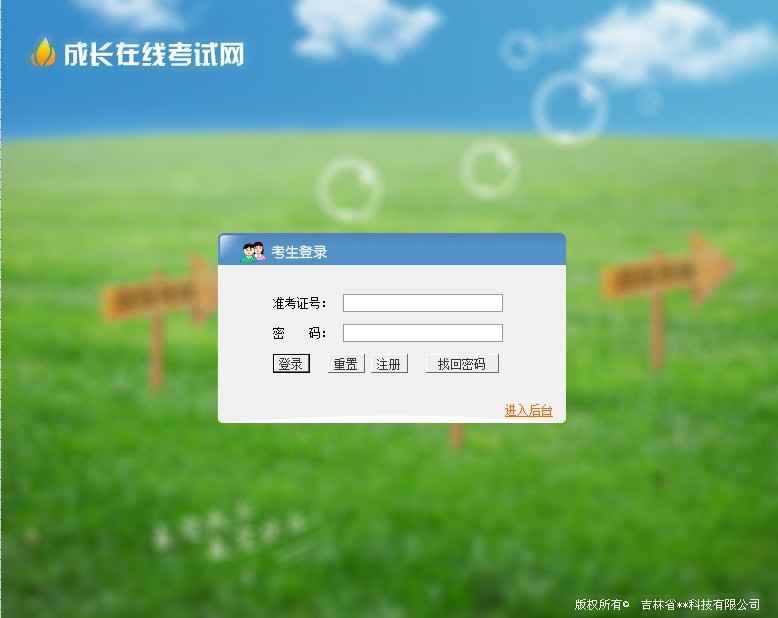Image resolution: width=778 pixels, height=618 pixels.
Task: Clear the form using the 重置 button
Action: (x=346, y=364)
